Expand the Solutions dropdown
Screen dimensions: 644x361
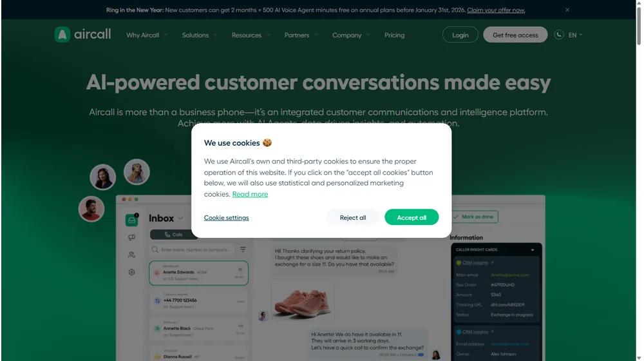(200, 35)
